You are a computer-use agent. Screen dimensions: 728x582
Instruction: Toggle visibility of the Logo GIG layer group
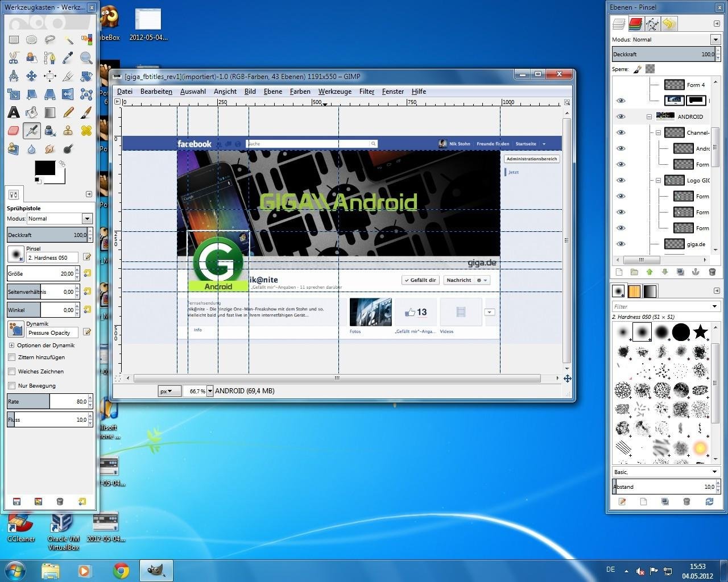621,180
